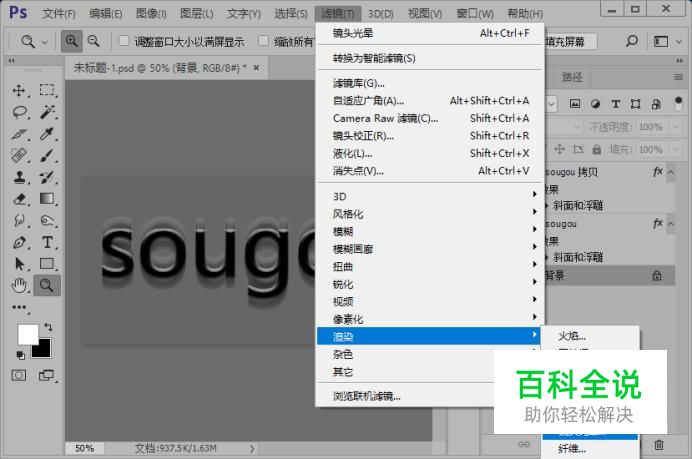Open the Edit Toolbar three-dots button
Viewport: 692px width, 459px height.
click(x=19, y=307)
